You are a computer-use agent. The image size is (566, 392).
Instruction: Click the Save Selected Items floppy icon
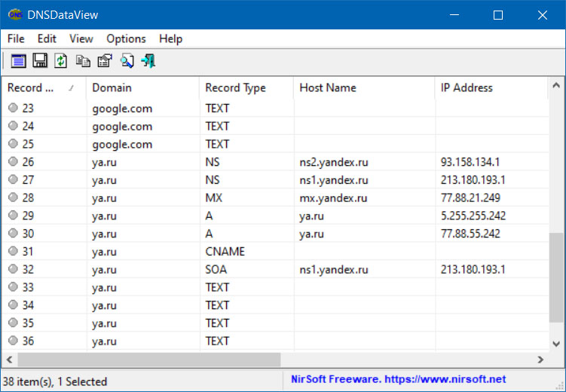pos(40,60)
